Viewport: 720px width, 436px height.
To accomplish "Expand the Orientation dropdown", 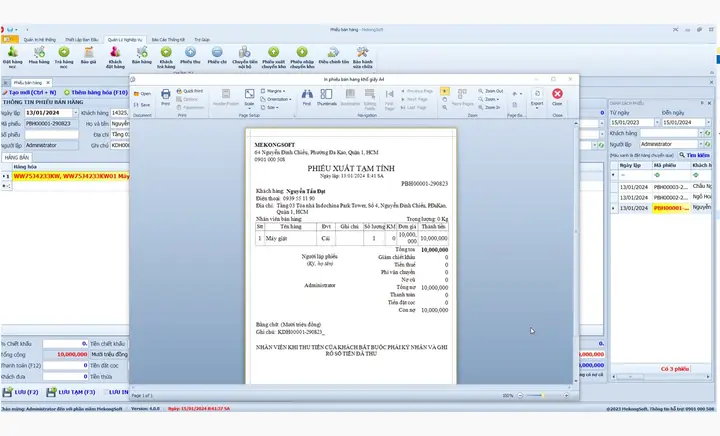I will point(276,99).
